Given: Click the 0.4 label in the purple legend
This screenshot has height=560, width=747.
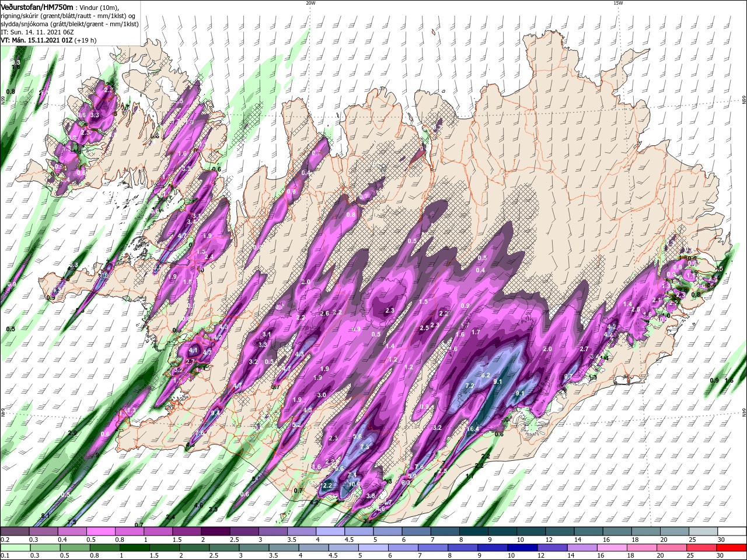Looking at the screenshot, I should pos(62,540).
